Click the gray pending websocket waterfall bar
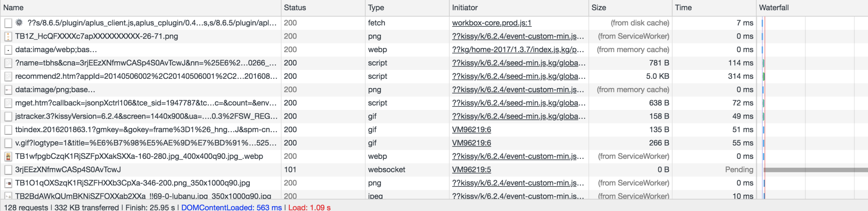Viewport: 868px width, 211px height. 816,170
